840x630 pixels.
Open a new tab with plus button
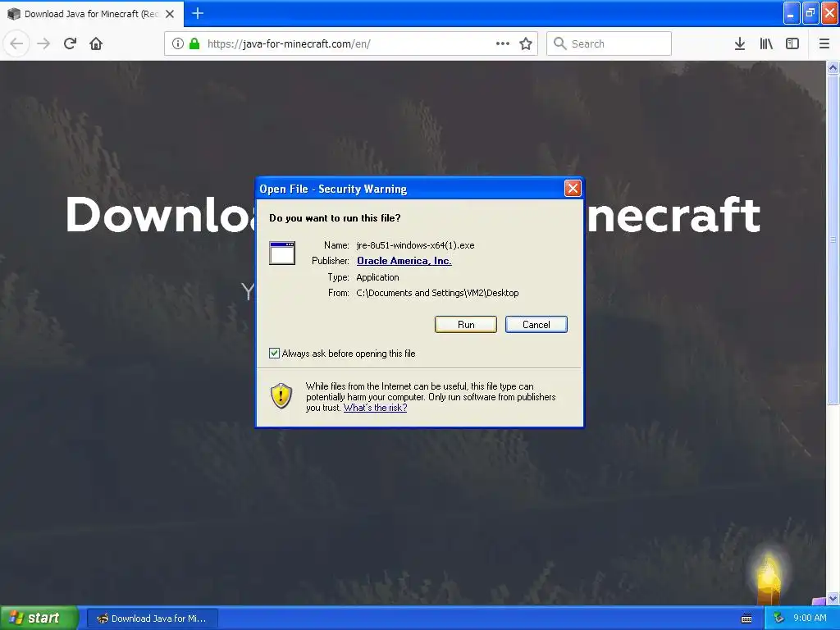pyautogui.click(x=198, y=13)
